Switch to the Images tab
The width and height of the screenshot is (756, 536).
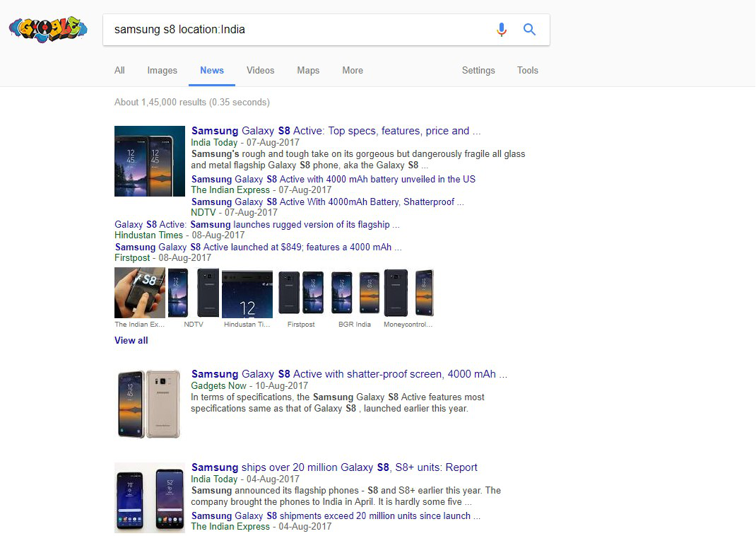[x=162, y=71]
